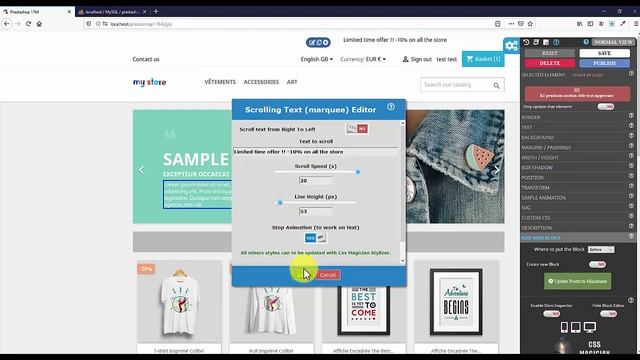The height and width of the screenshot is (360, 640).
Task: Click the SAVE button in editor panel
Action: pos(604,53)
